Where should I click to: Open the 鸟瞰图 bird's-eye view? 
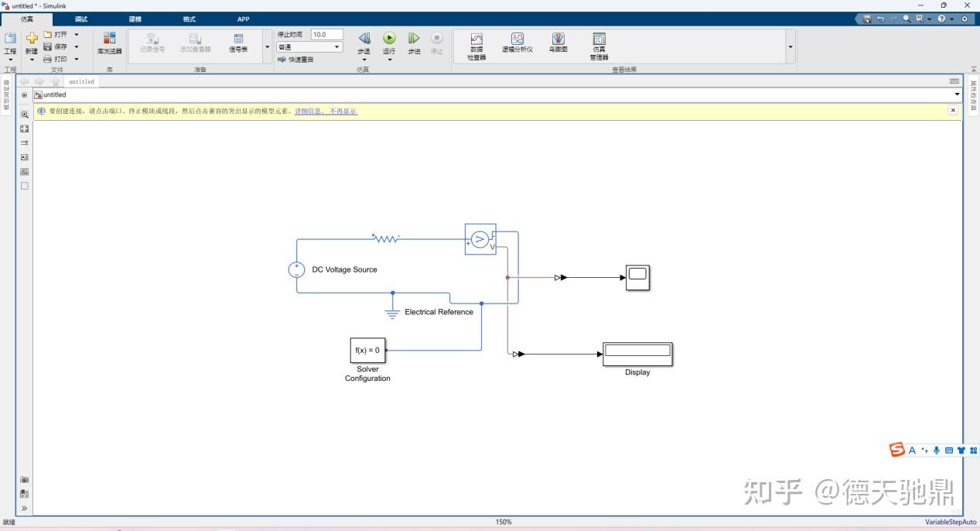pos(558,43)
